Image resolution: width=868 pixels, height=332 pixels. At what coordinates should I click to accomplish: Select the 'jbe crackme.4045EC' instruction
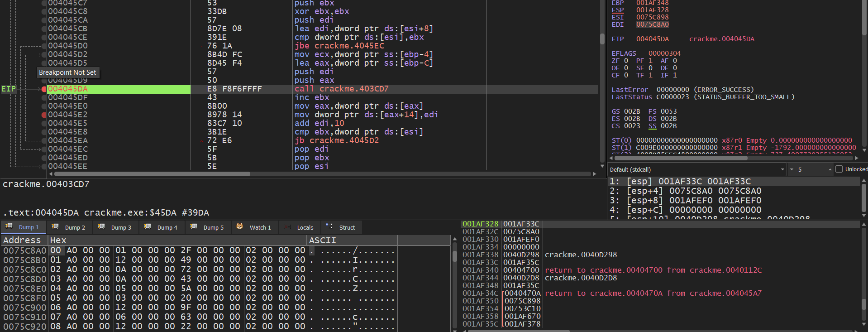[x=339, y=46]
